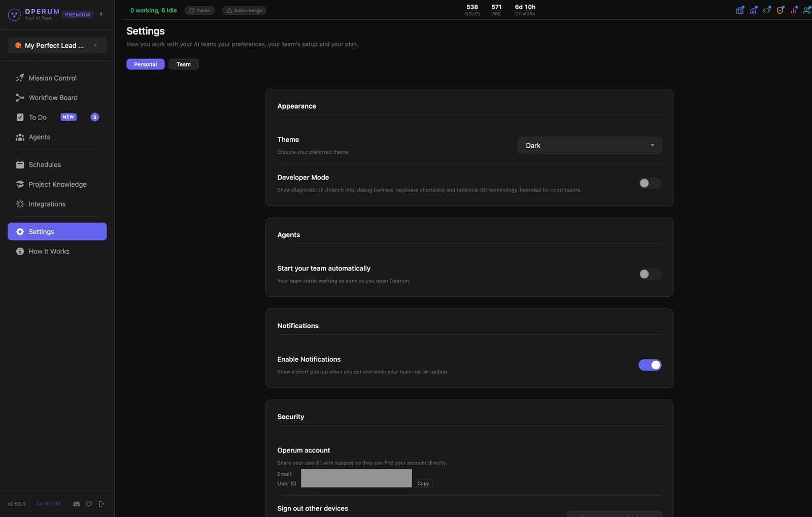The image size is (812, 517).
Task: Open the Theme dropdown showing Dark
Action: coord(589,145)
